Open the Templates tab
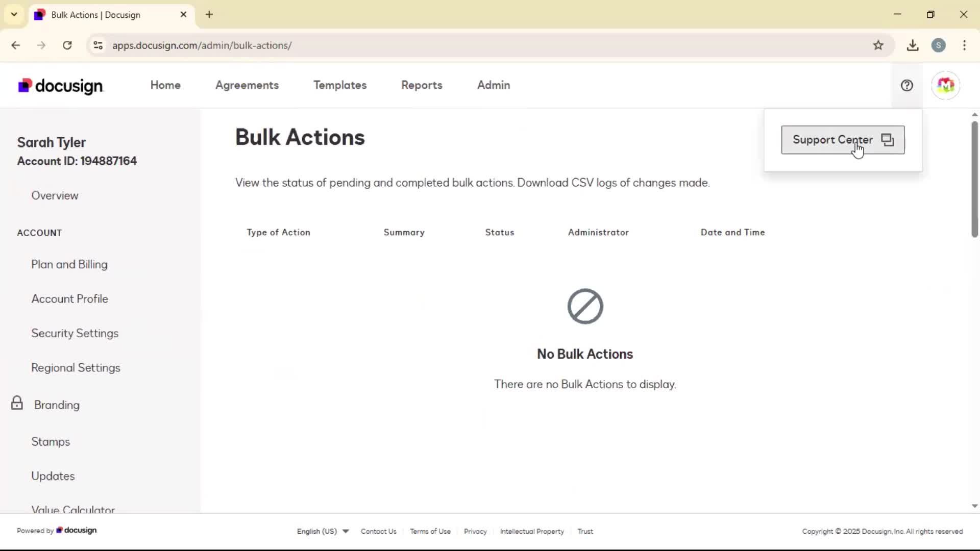This screenshot has height=551, width=980. click(x=340, y=85)
